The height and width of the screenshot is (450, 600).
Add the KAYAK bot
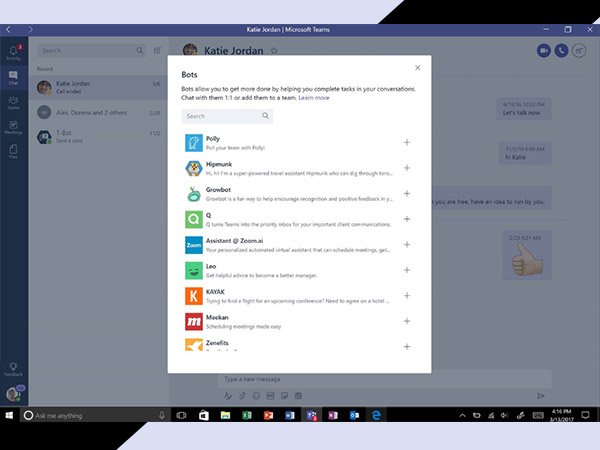click(407, 295)
